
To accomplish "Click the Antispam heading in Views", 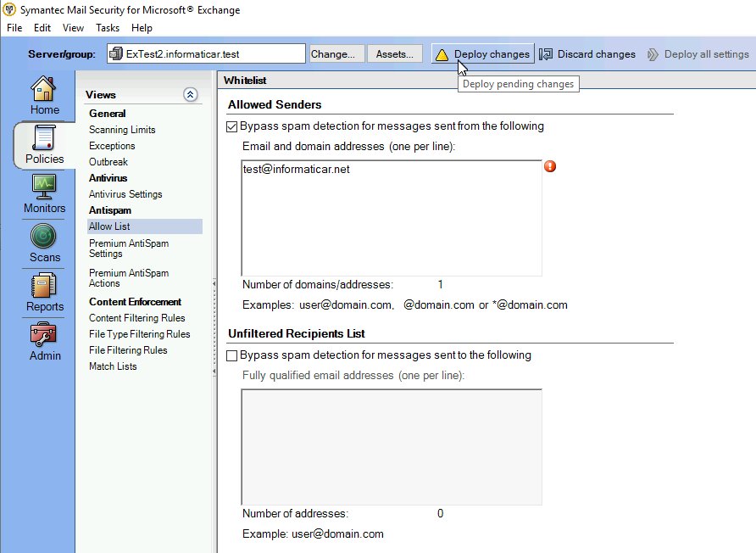I will click(110, 210).
